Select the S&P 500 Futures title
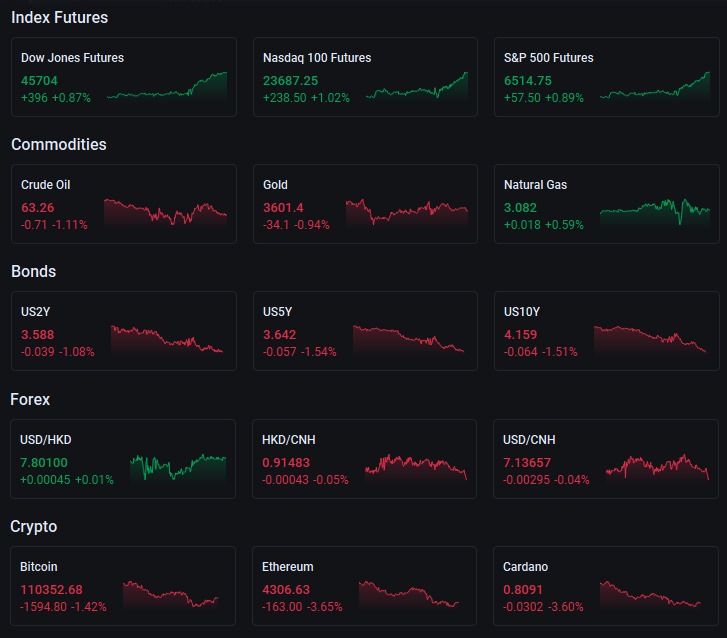 (x=549, y=58)
